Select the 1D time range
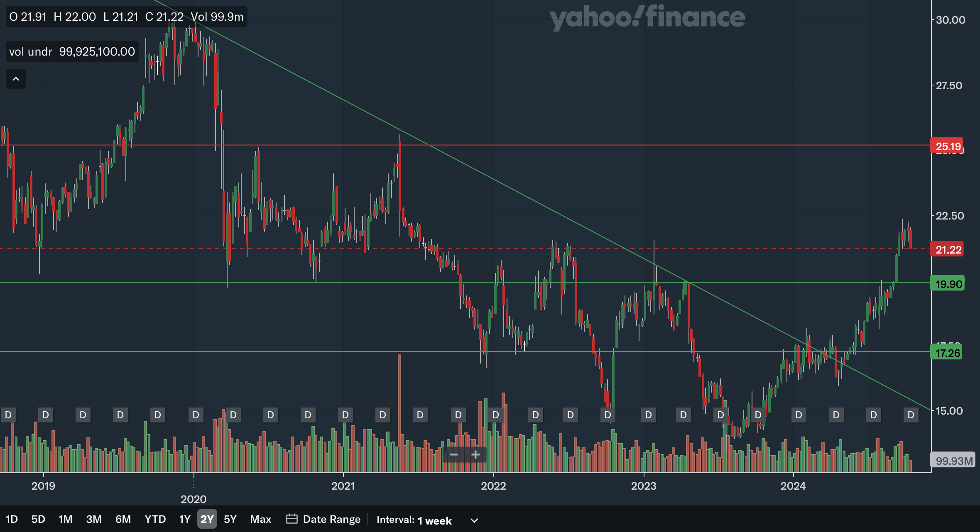980x532 pixels. pos(12,519)
